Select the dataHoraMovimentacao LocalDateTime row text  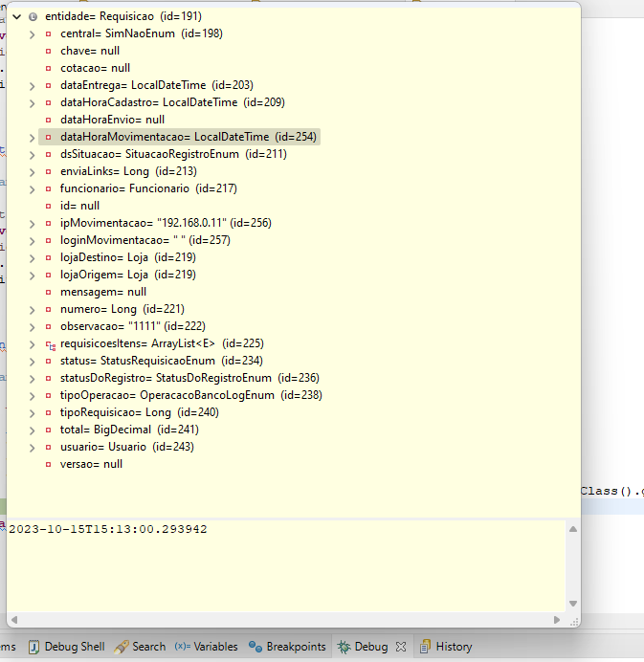pyautogui.click(x=188, y=137)
